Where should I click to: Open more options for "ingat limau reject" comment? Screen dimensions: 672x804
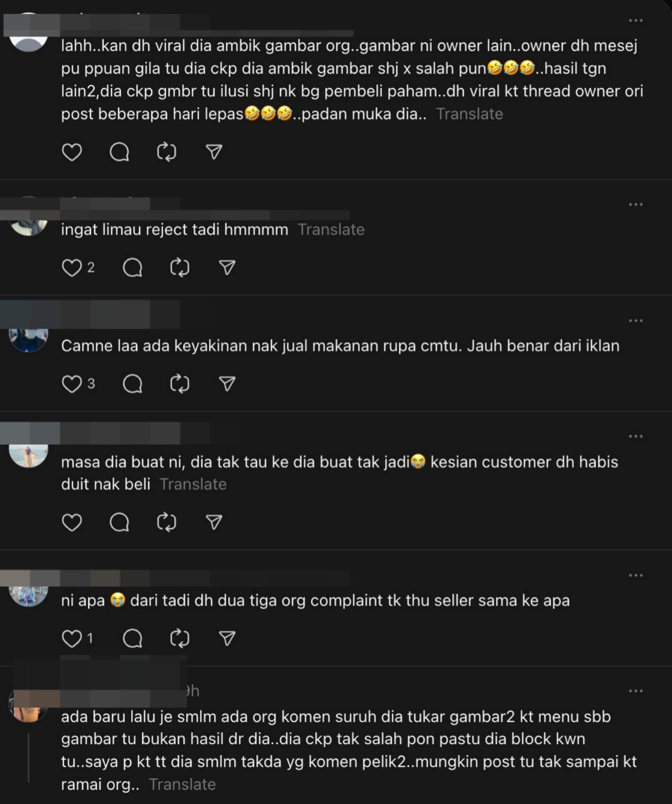[635, 205]
